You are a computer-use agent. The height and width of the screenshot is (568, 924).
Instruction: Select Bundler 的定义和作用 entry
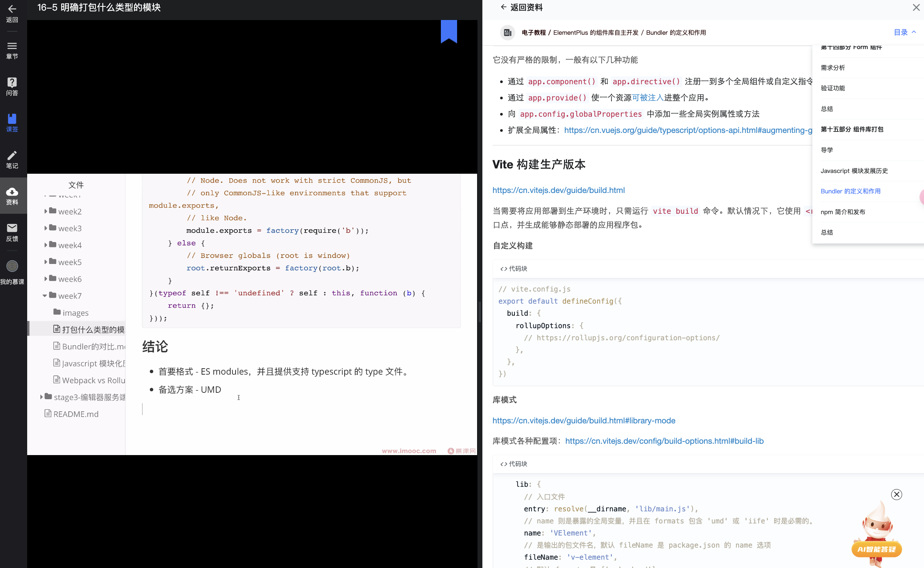tap(850, 191)
